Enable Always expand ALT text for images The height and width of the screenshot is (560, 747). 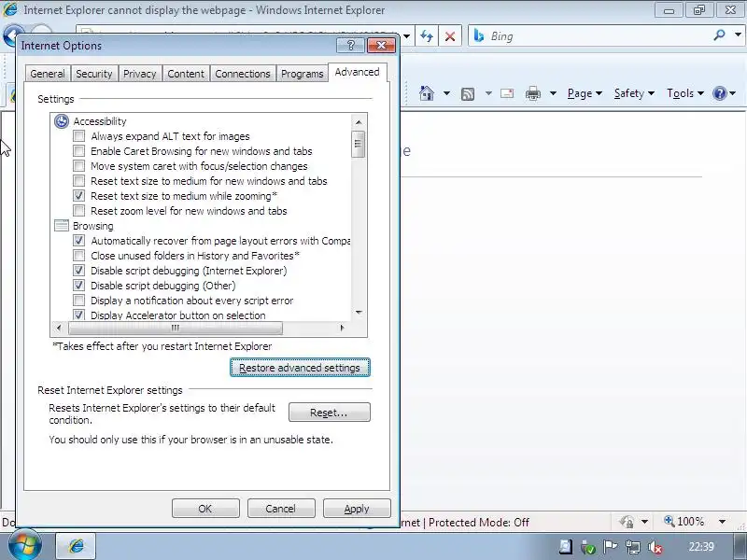coord(79,136)
